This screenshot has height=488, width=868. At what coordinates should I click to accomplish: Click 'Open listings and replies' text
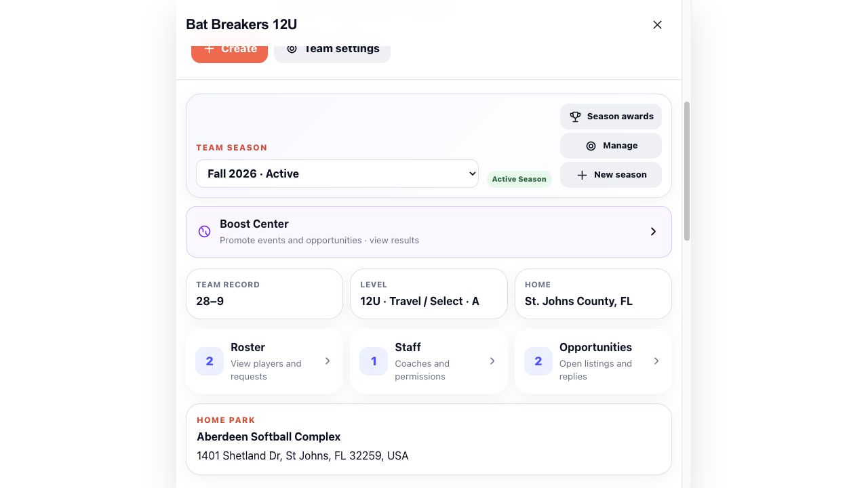click(x=595, y=370)
